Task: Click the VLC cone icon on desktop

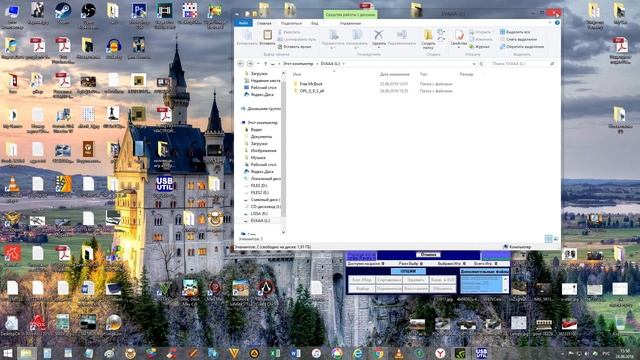Action: pos(12,184)
